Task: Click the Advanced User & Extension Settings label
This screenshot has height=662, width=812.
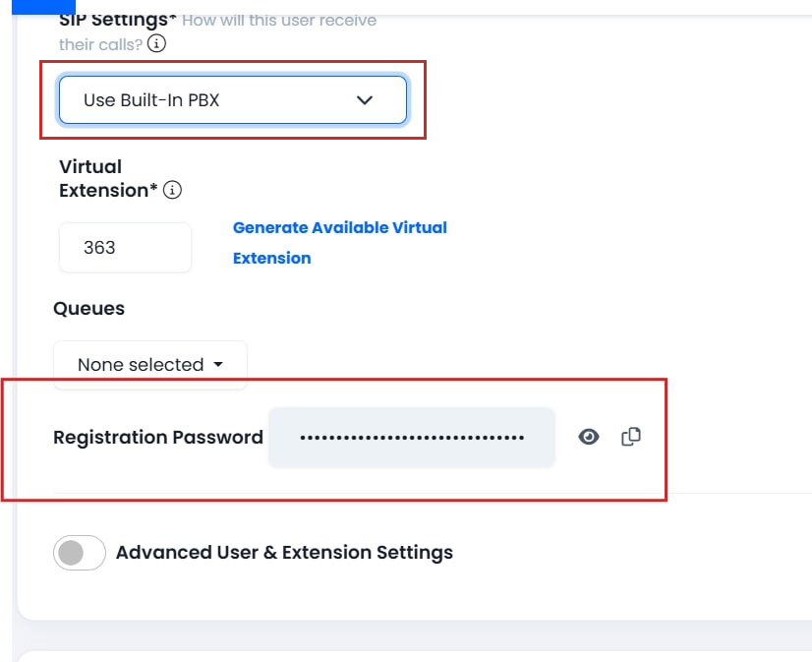Action: pos(284,552)
